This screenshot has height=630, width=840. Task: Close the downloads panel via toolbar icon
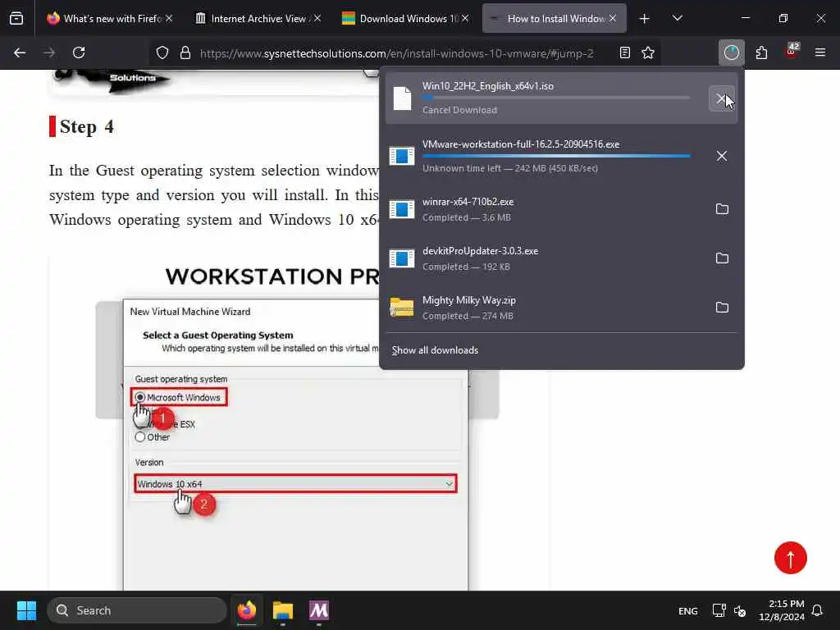pyautogui.click(x=731, y=52)
